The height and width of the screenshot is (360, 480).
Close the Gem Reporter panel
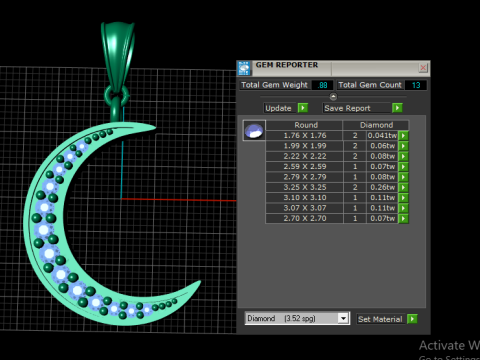point(423,68)
